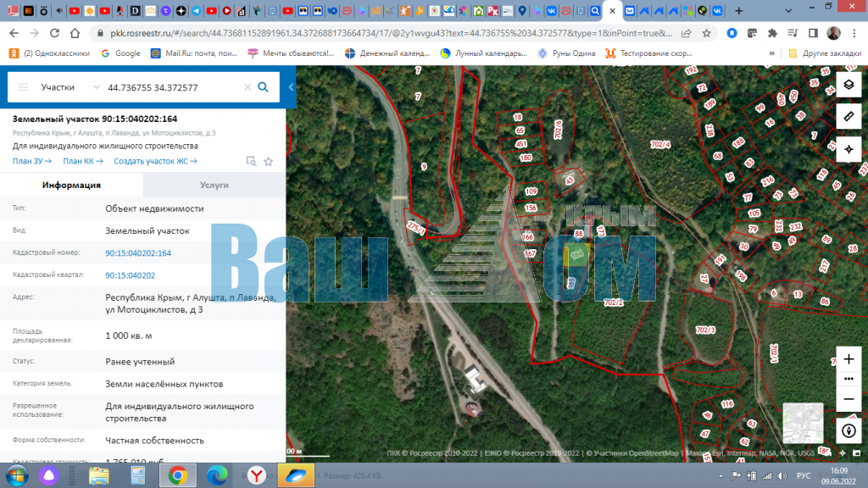The height and width of the screenshot is (488, 868).
Task: Open cadastral quarter 90:15:040202 link
Action: click(x=130, y=275)
